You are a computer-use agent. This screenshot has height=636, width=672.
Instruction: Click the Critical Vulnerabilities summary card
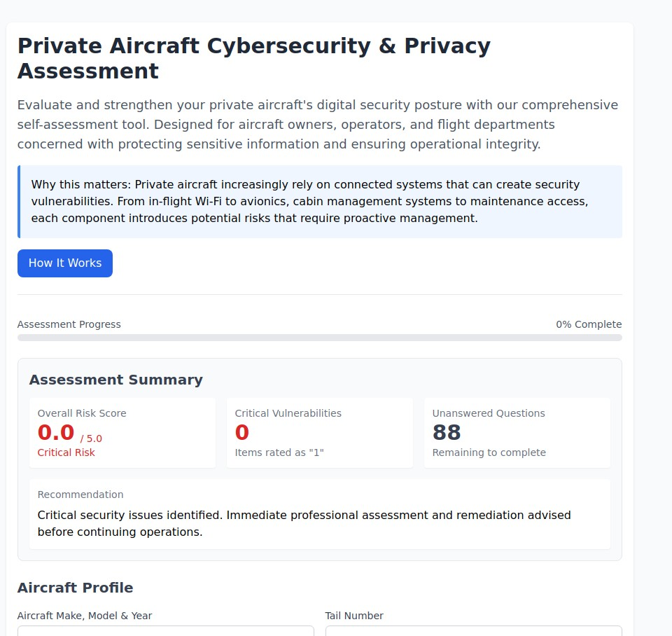pyautogui.click(x=319, y=432)
